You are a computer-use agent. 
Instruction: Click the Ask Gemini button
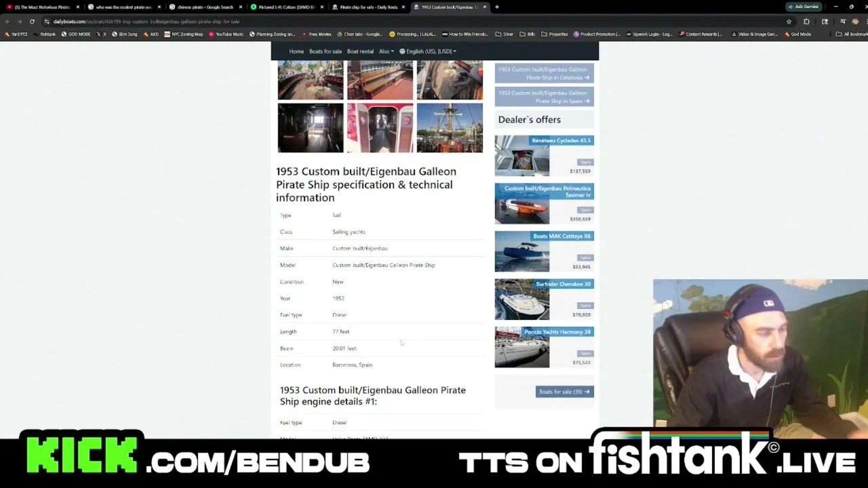tap(804, 7)
